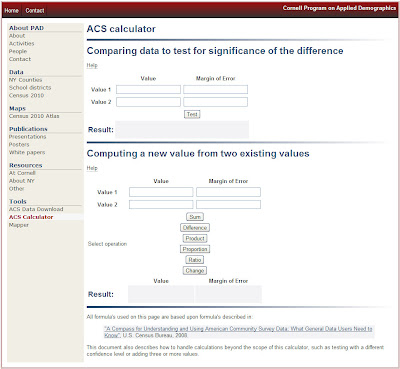Open Help link under Computing a new value
Image resolution: width=400 pixels, height=369 pixels.
tap(92, 168)
